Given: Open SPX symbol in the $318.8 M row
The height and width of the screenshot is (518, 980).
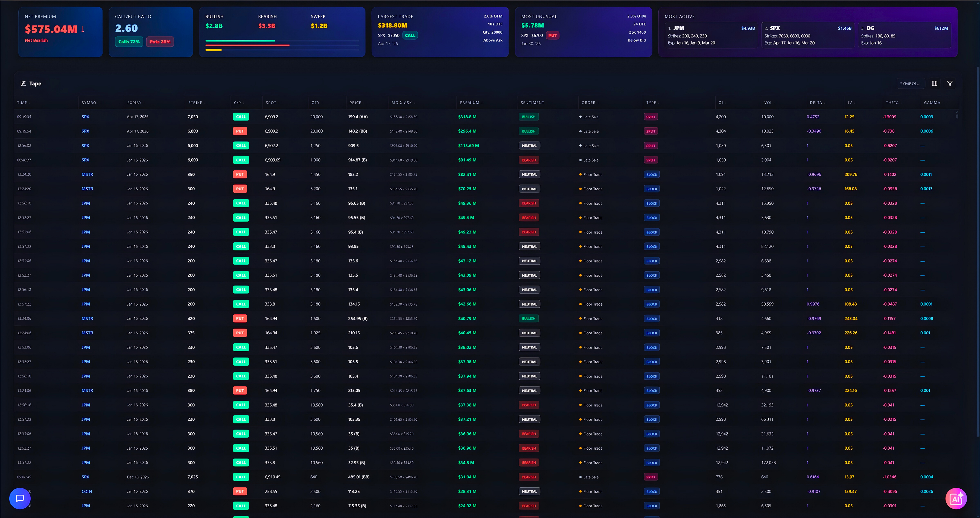Looking at the screenshot, I should click(85, 117).
